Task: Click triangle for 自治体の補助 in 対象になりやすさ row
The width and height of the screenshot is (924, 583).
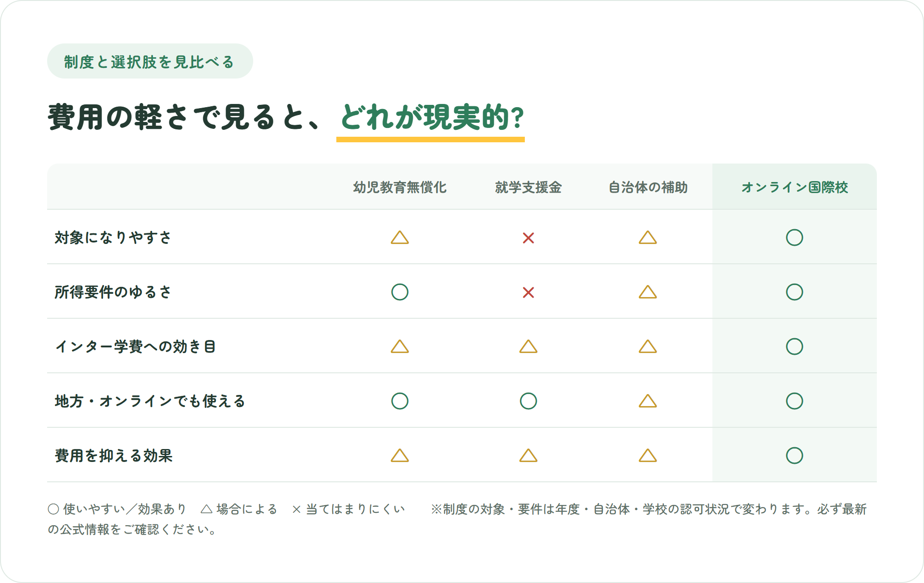Action: click(x=648, y=237)
